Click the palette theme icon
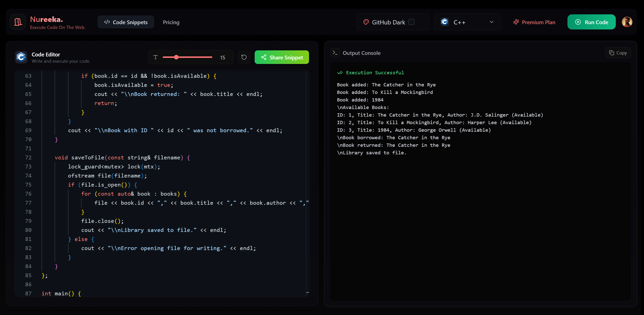644x315 pixels. point(366,22)
